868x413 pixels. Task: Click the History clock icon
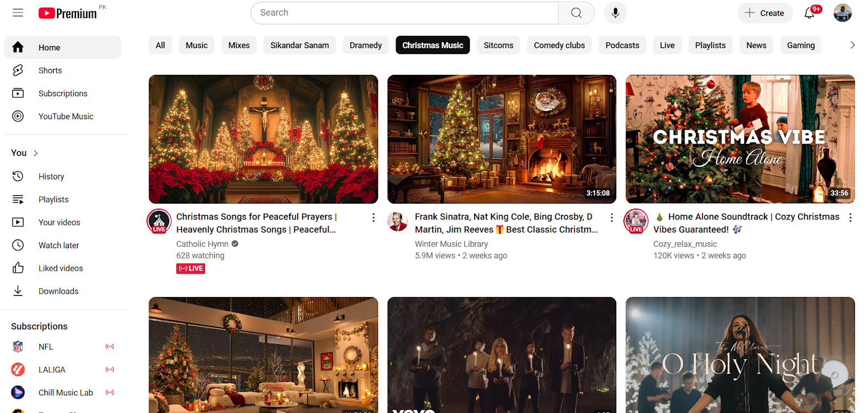tap(18, 176)
